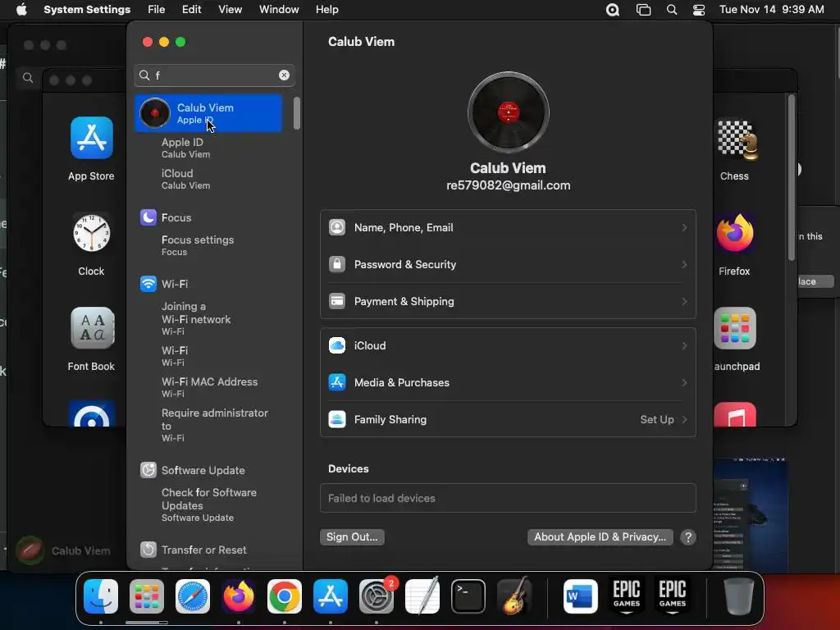Image resolution: width=840 pixels, height=630 pixels.
Task: Expand Media & Purchases chevron
Action: coord(684,382)
